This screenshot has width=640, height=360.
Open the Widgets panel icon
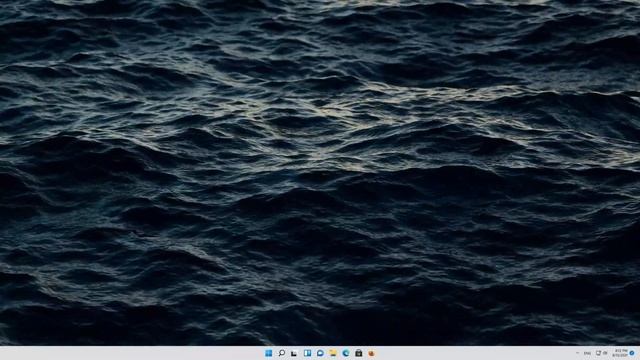pos(307,353)
